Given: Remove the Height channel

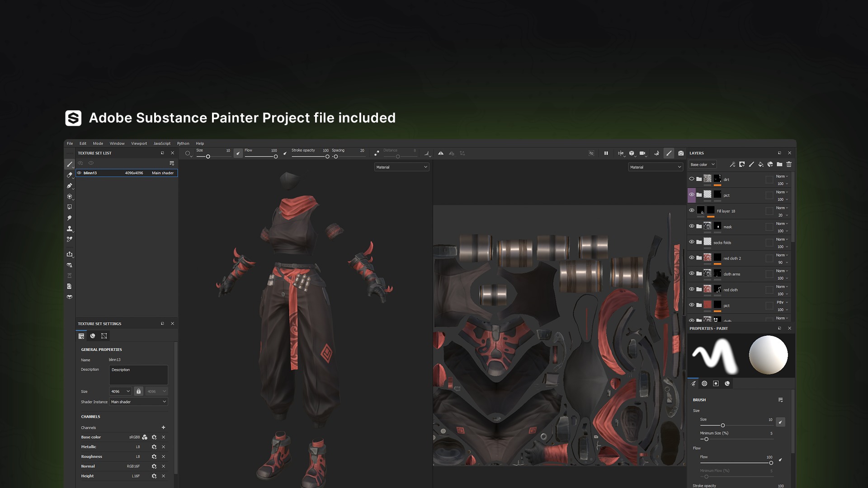Looking at the screenshot, I should pyautogui.click(x=163, y=476).
